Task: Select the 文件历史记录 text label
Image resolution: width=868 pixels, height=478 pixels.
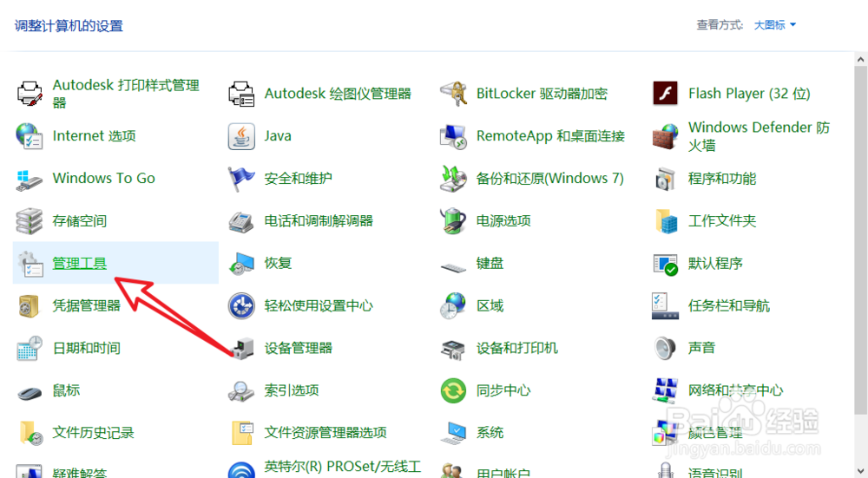Action: pos(93,433)
